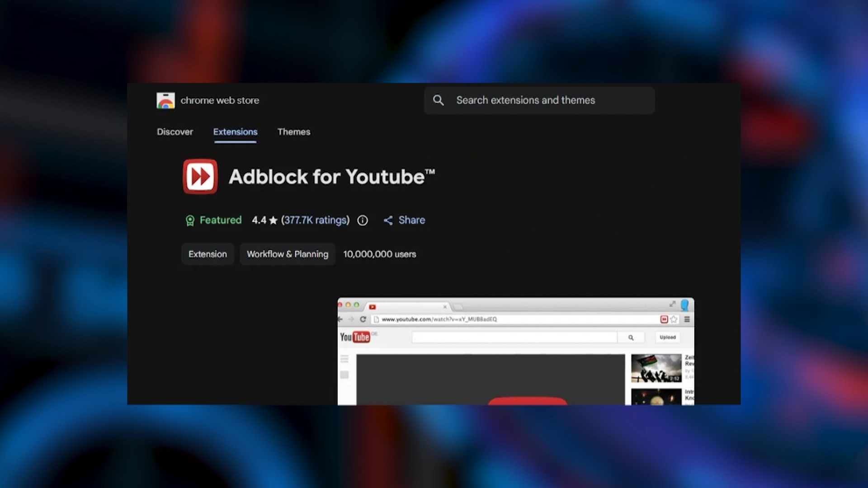Click the reload icon in screenshot browser
The image size is (868, 488).
coord(363,319)
